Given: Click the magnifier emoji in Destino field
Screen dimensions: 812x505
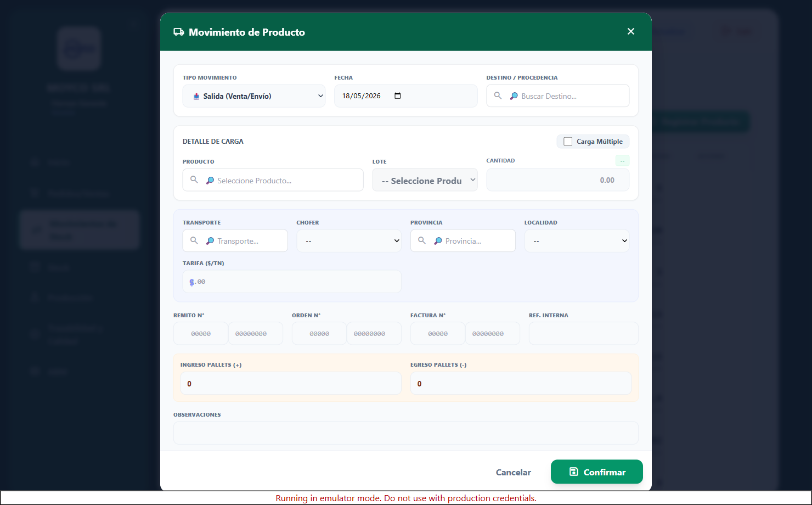Looking at the screenshot, I should 514,96.
